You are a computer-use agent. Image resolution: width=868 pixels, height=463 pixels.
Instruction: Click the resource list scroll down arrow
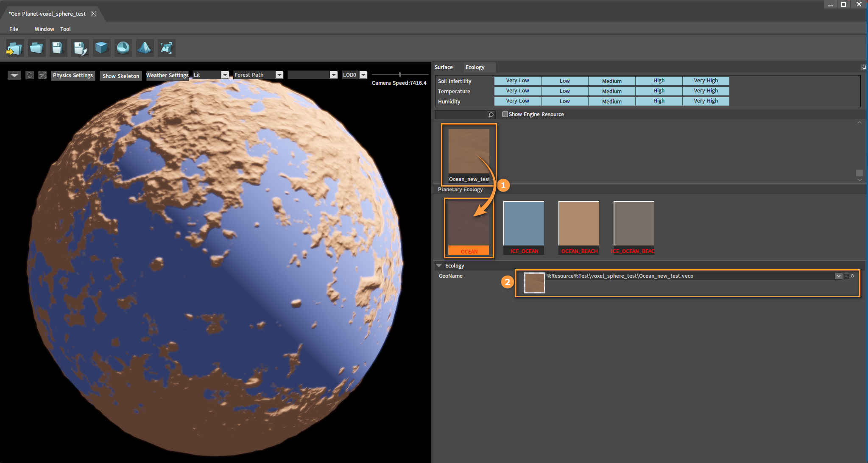click(x=860, y=180)
